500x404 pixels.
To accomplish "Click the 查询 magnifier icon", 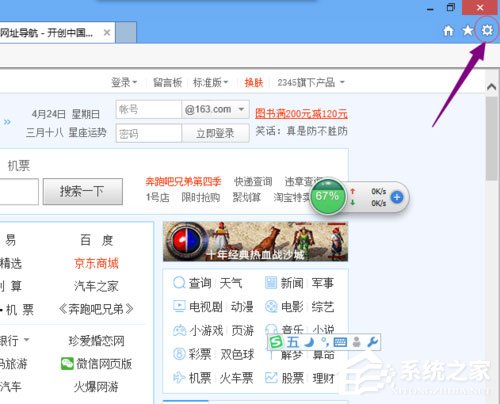I will pos(179,283).
